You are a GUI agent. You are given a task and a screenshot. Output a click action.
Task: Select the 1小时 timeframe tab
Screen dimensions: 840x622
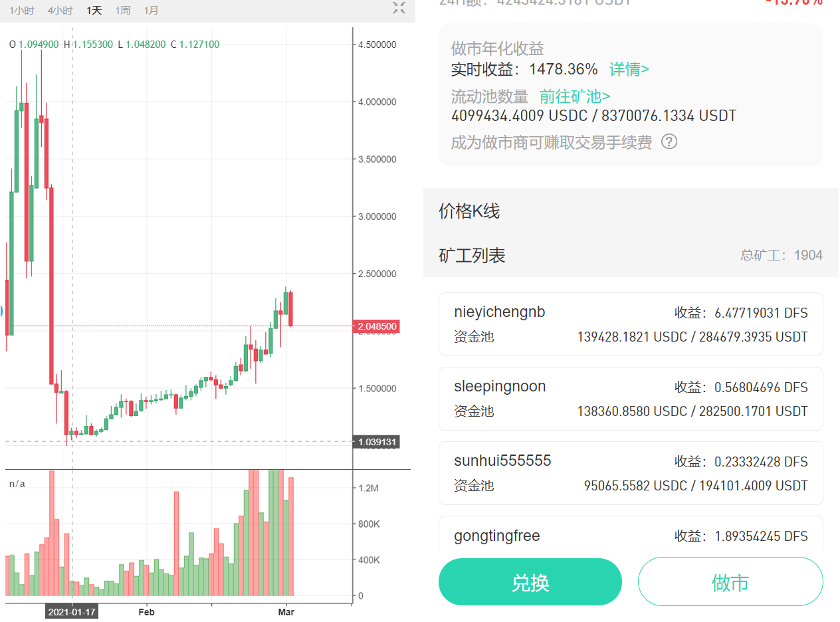[x=22, y=10]
